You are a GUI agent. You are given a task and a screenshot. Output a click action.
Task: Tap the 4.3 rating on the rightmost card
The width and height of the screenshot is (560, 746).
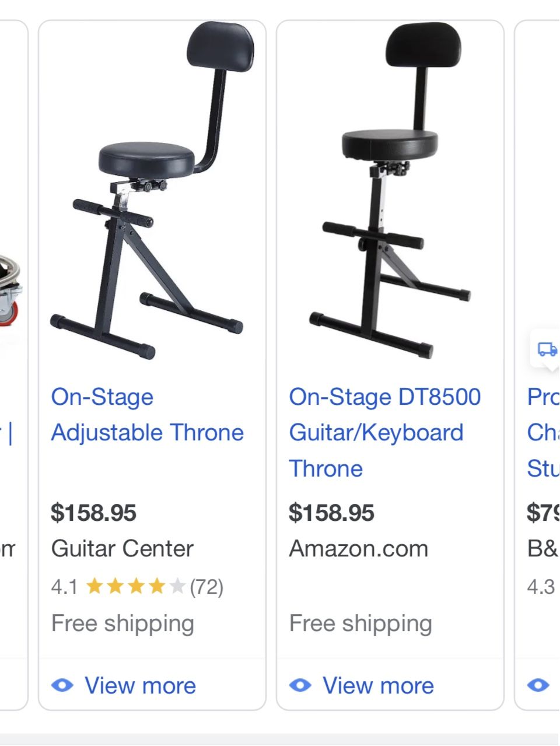[x=541, y=586]
